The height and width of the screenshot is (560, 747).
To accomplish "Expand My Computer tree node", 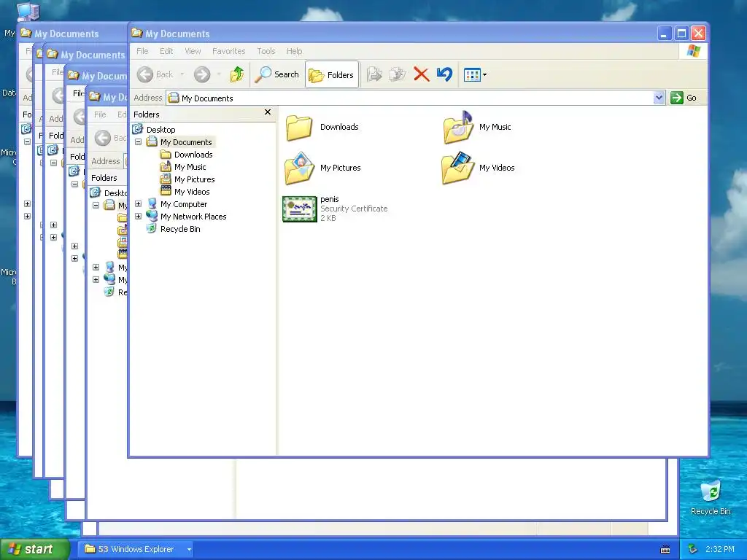I will coord(138,204).
